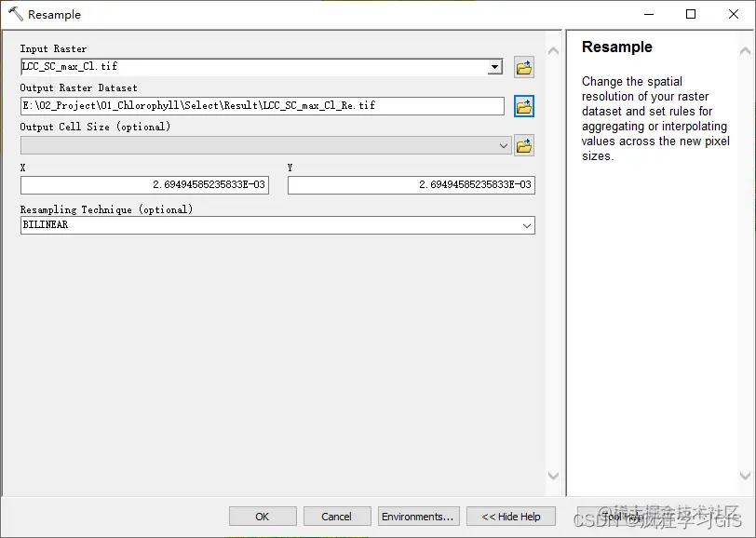Click the Output Raster Dataset path field
756x538 pixels.
(263, 106)
